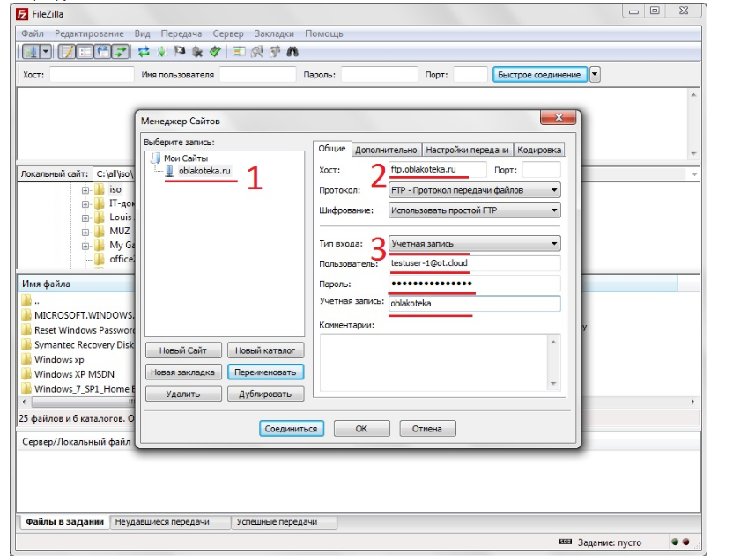Toggle the local directory tree icon
Viewport: 733px width, 560px height.
tap(85, 52)
